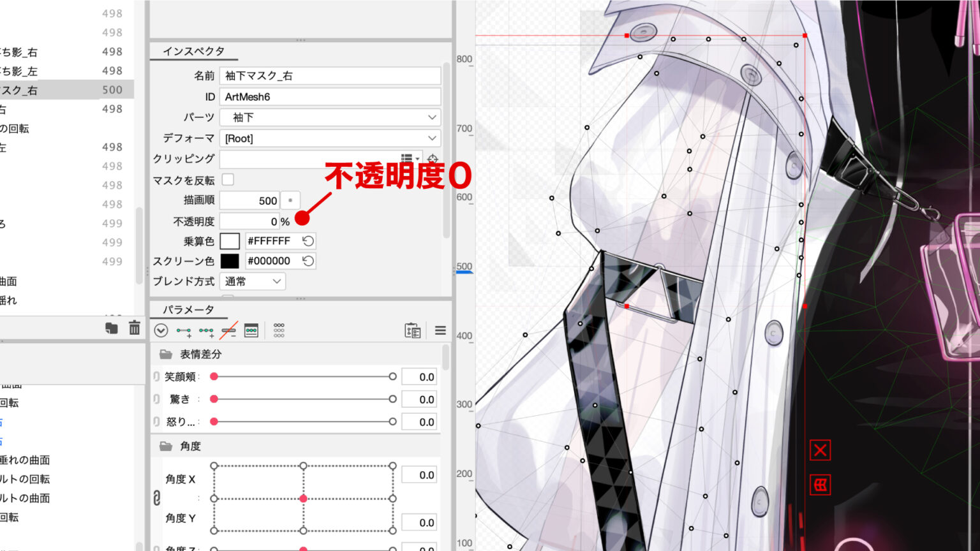Toggle the マスクを反転 checkbox
The height and width of the screenshot is (551, 980).
tap(228, 180)
